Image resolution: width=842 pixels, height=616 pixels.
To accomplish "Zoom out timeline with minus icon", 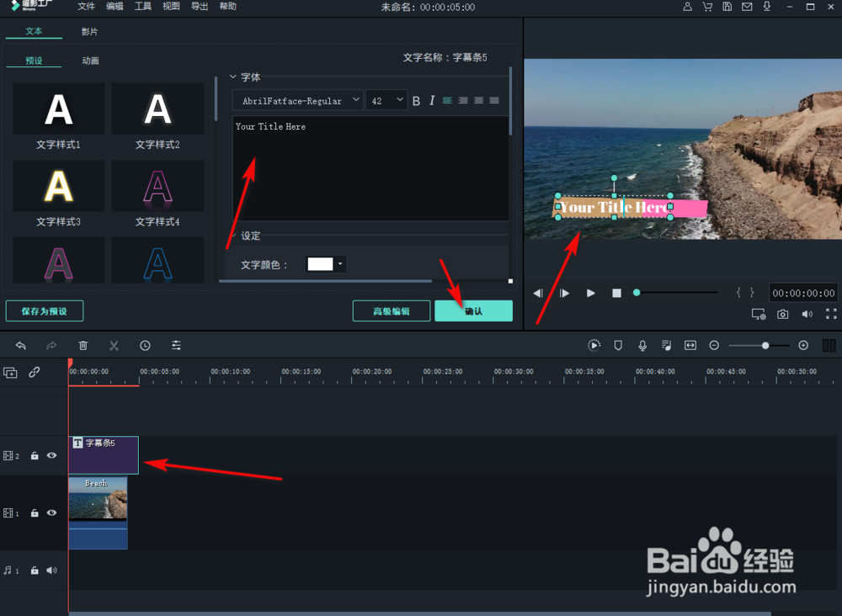I will click(x=714, y=346).
